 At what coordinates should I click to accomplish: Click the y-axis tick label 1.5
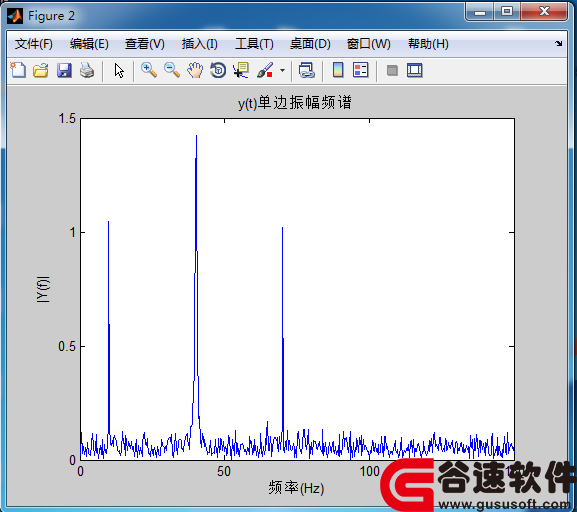[x=67, y=119]
